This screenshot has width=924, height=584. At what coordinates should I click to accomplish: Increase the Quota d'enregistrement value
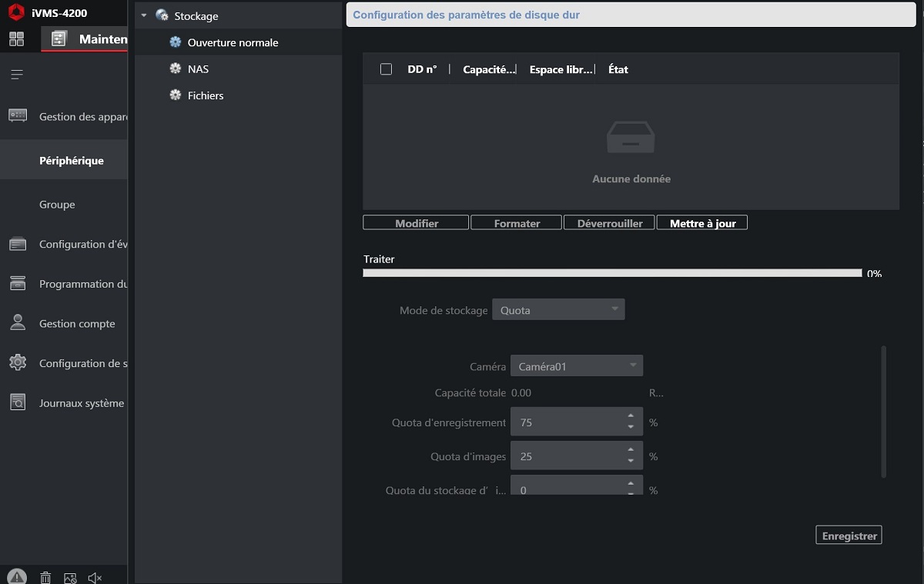tap(631, 417)
